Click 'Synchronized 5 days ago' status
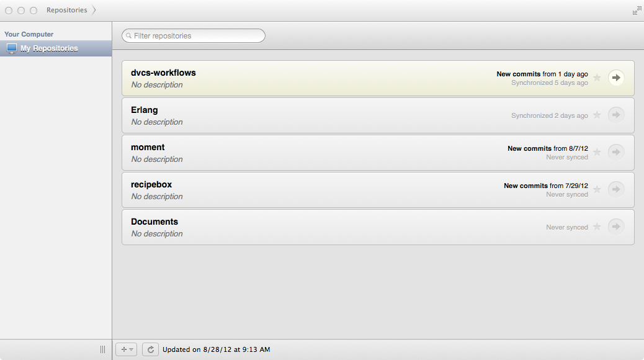 point(550,83)
